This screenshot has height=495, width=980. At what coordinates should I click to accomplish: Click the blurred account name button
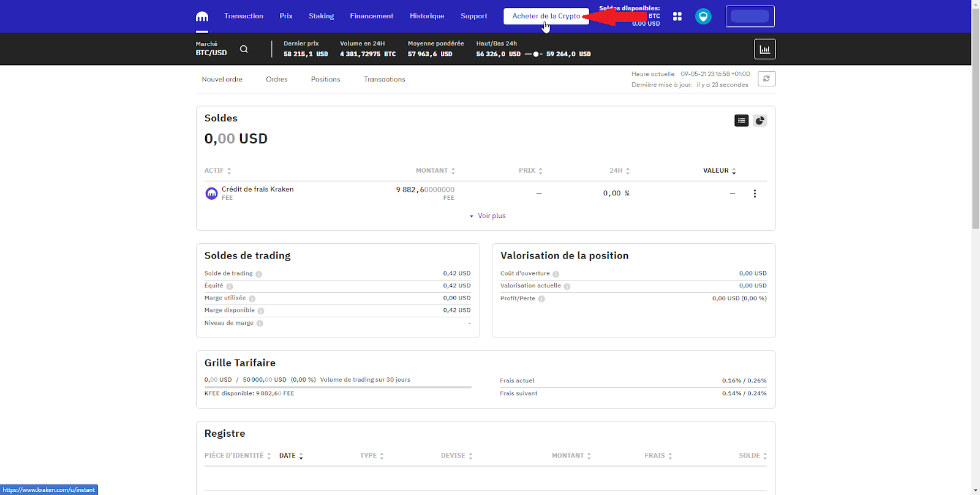pyautogui.click(x=750, y=17)
